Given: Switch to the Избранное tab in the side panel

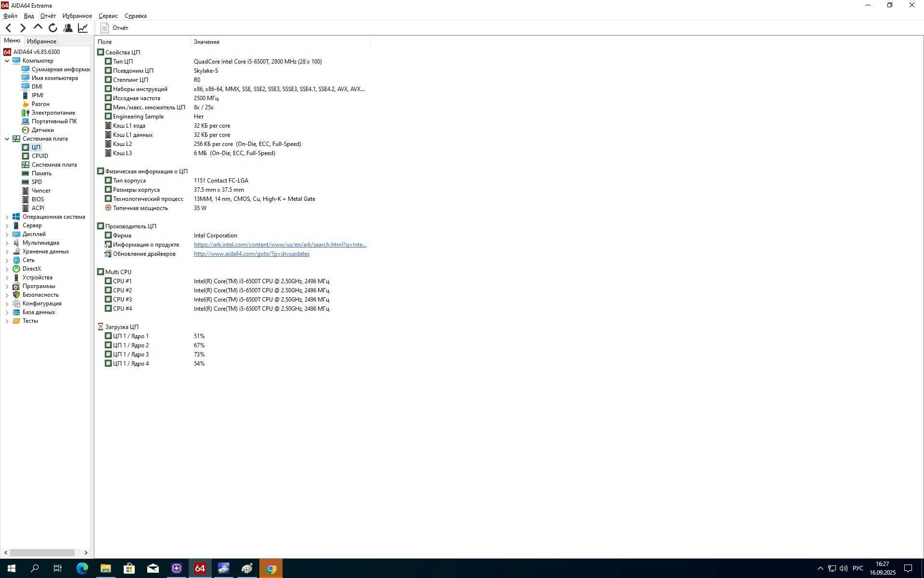Looking at the screenshot, I should 42,41.
